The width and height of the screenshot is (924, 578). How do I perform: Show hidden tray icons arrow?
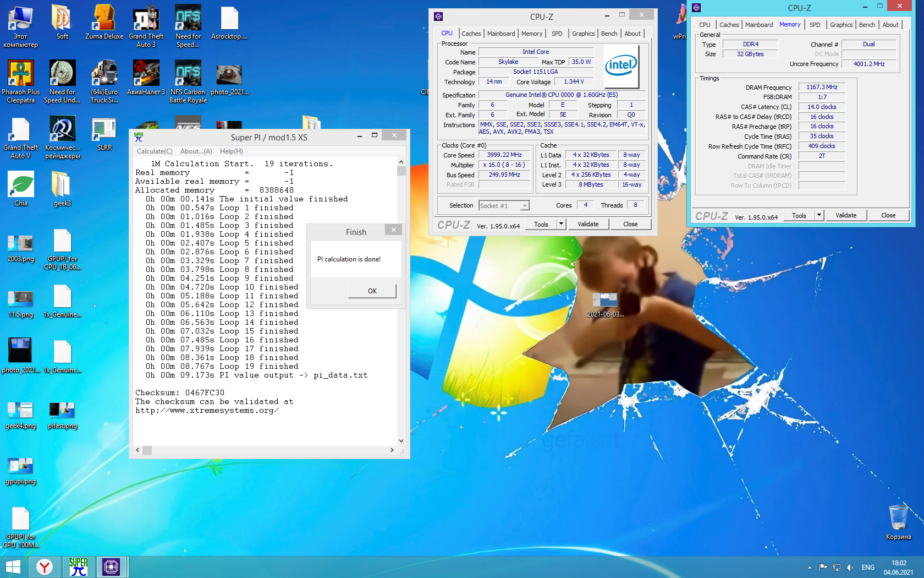coord(810,567)
